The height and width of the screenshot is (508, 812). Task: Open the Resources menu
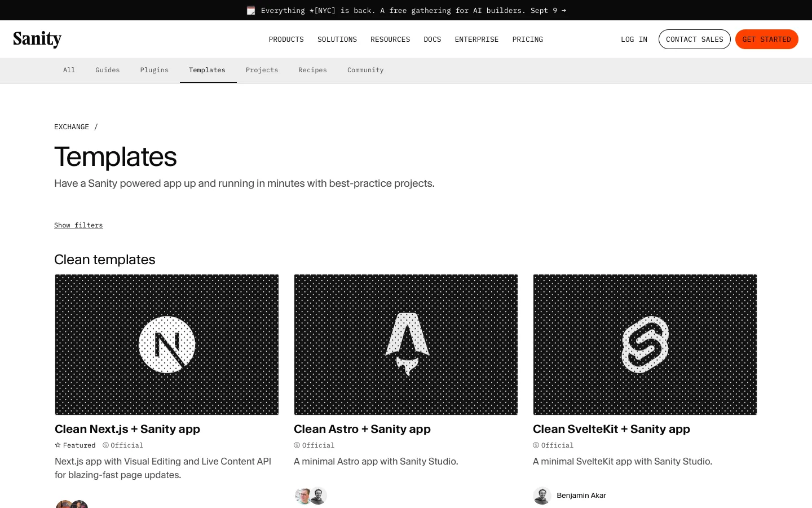(390, 40)
